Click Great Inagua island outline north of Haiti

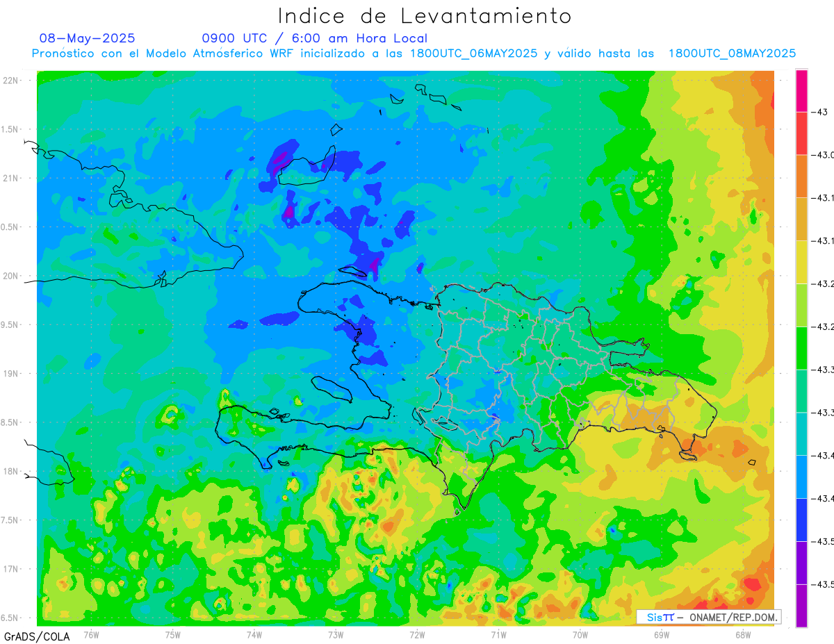tap(307, 165)
